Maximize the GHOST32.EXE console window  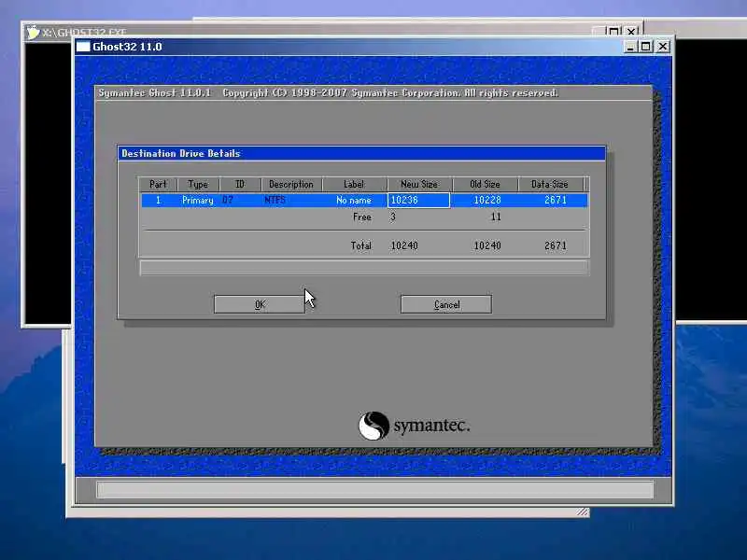coord(613,32)
